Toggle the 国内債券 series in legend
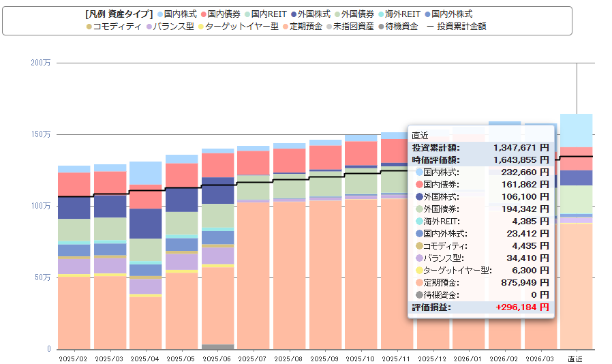Image resolution: width=612 pixels, height=364 pixels. tap(223, 14)
